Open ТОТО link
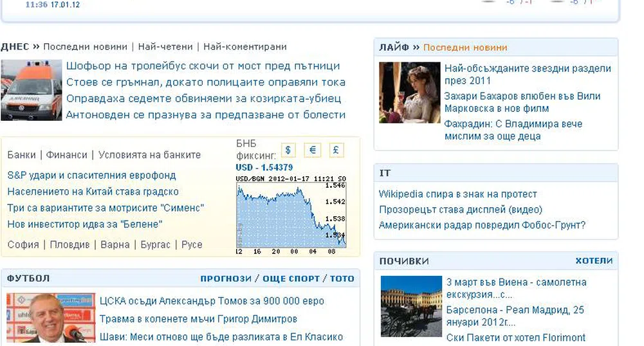 342,278
